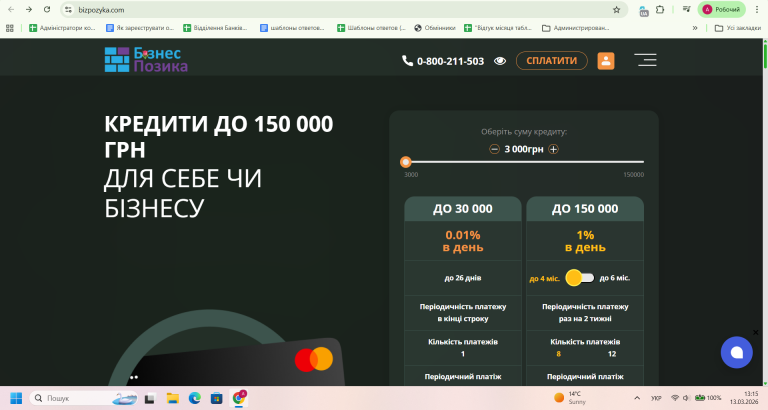Open the Робочий profile button
Viewport: 768px width, 410px height.
click(x=721, y=10)
